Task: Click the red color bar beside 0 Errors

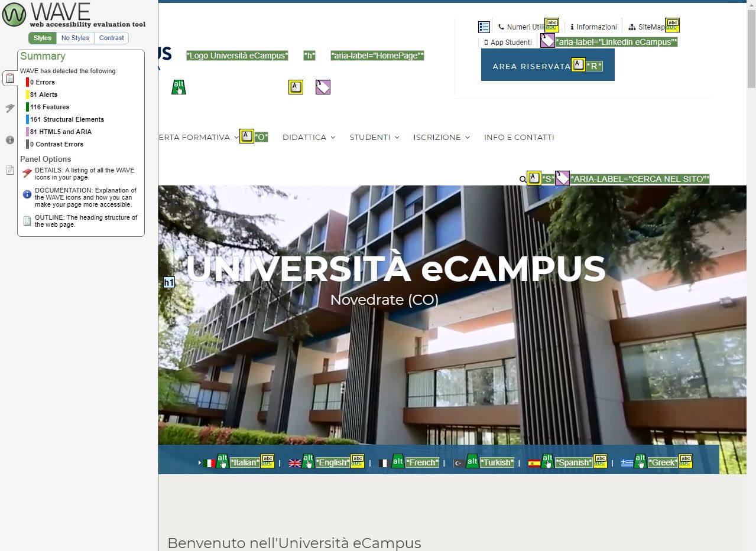Action: pos(27,82)
